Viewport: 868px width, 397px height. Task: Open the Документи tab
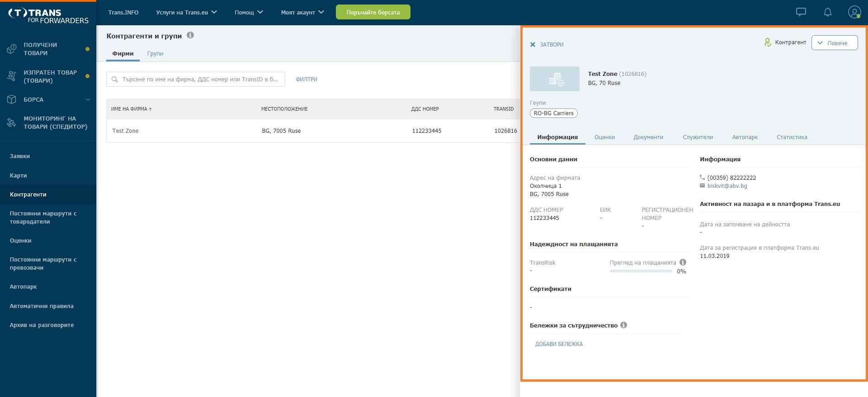pyautogui.click(x=648, y=137)
